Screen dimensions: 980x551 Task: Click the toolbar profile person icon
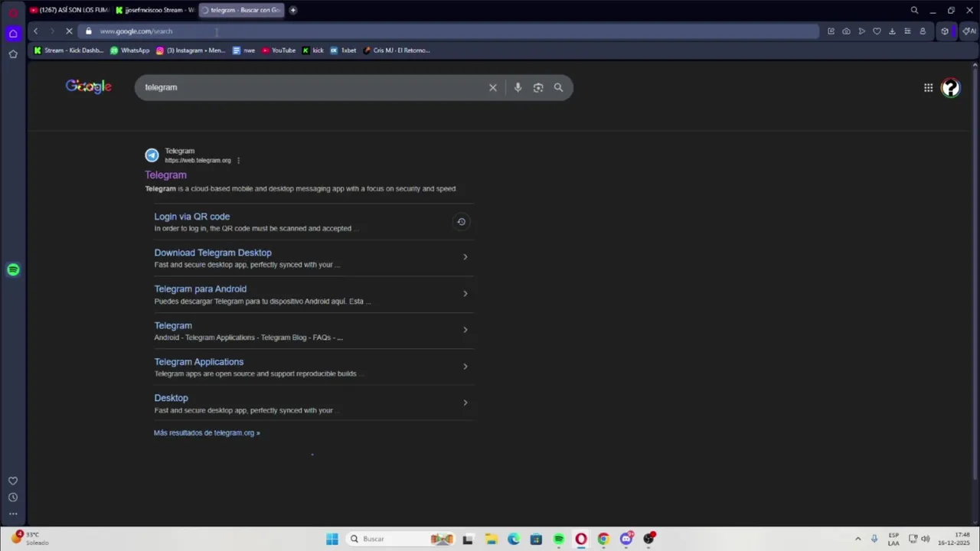pos(923,31)
